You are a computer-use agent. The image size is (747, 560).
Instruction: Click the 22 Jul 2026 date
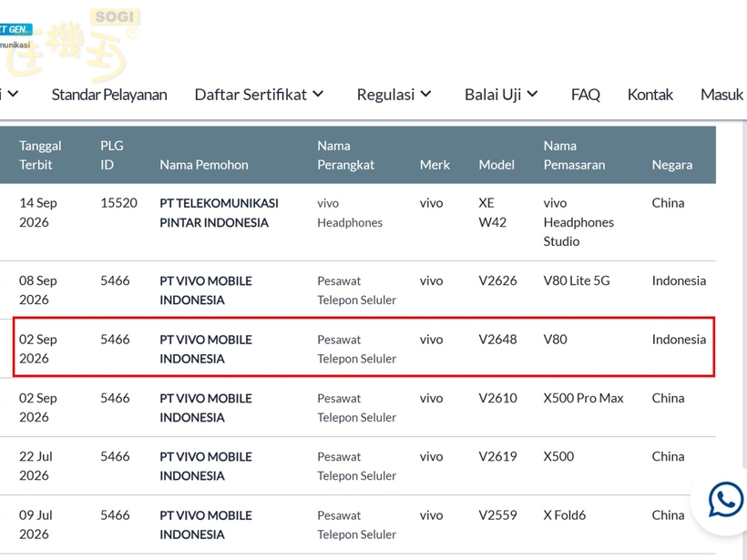coord(36,465)
